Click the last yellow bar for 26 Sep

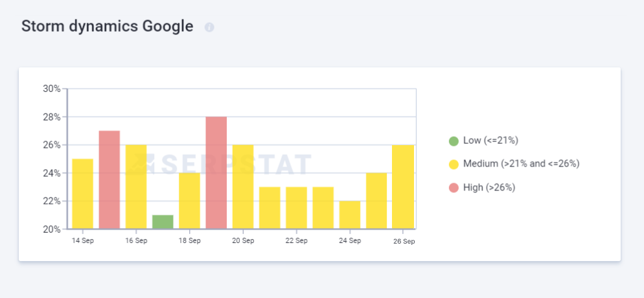pyautogui.click(x=403, y=187)
